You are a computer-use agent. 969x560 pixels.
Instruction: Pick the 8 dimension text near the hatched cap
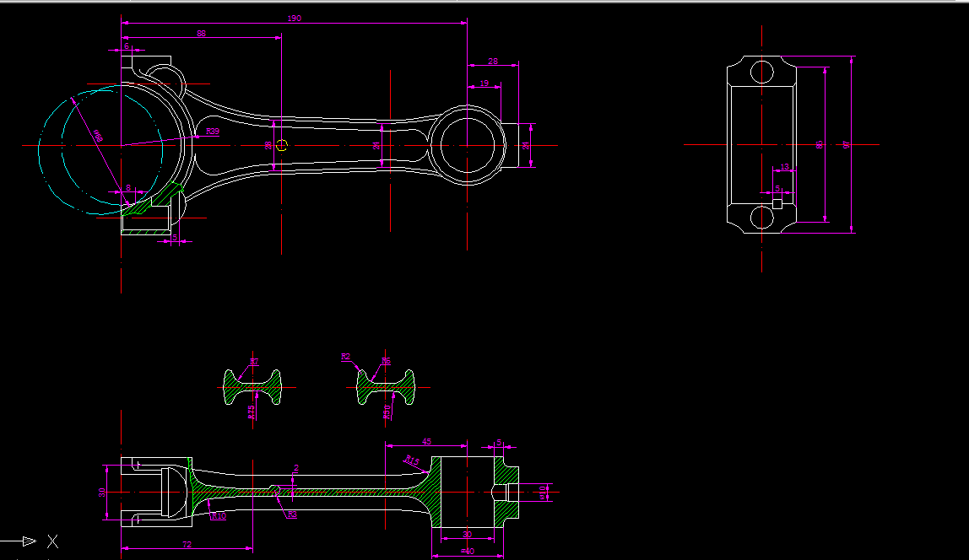pos(128,188)
